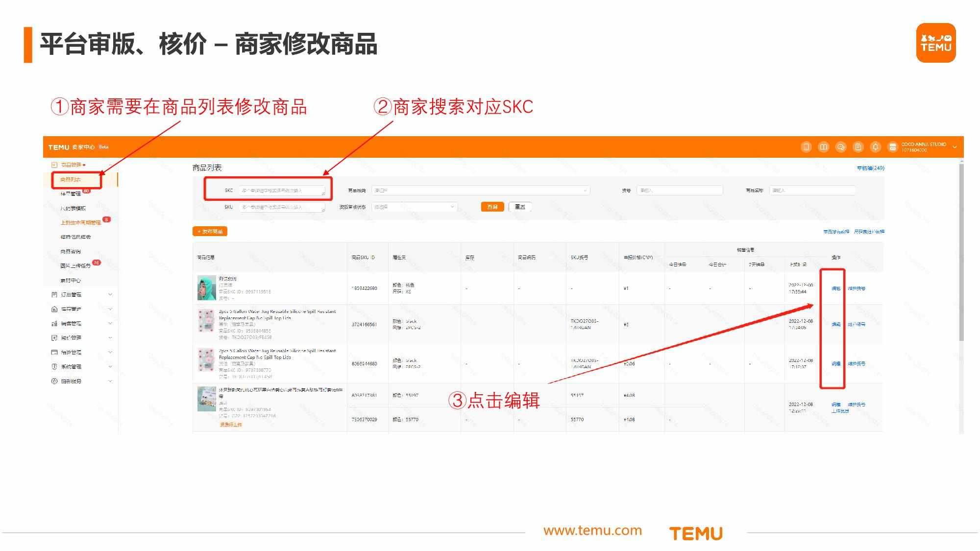Click the 系统管理 shield icon
Image resolution: width=980 pixels, height=551 pixels.
coord(54,366)
